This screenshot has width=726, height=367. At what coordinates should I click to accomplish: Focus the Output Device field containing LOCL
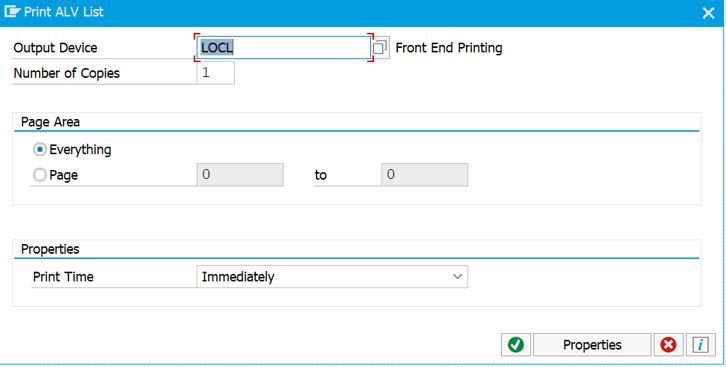(283, 48)
